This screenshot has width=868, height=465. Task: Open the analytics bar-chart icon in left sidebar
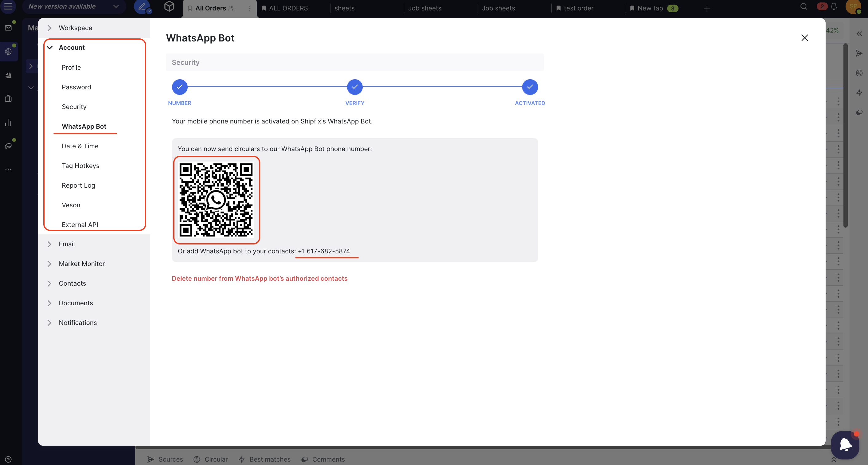pos(8,122)
